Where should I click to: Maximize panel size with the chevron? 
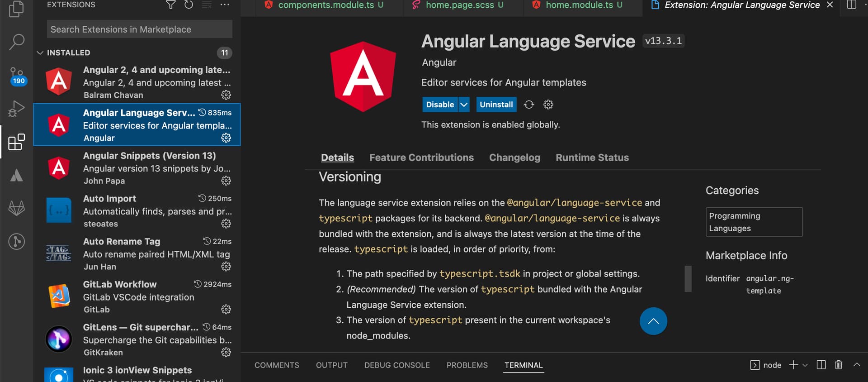point(857,365)
